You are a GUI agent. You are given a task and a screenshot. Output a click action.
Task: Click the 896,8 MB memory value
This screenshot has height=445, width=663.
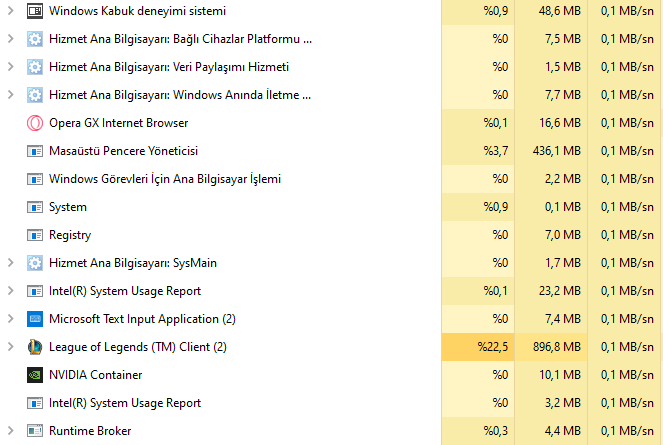click(x=557, y=347)
